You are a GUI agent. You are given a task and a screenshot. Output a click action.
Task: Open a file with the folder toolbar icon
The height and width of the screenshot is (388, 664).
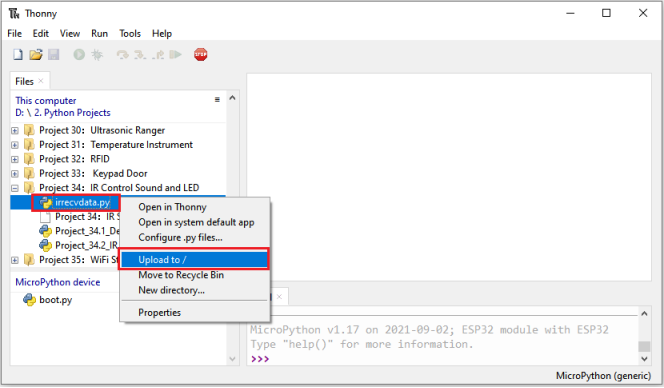tap(36, 55)
